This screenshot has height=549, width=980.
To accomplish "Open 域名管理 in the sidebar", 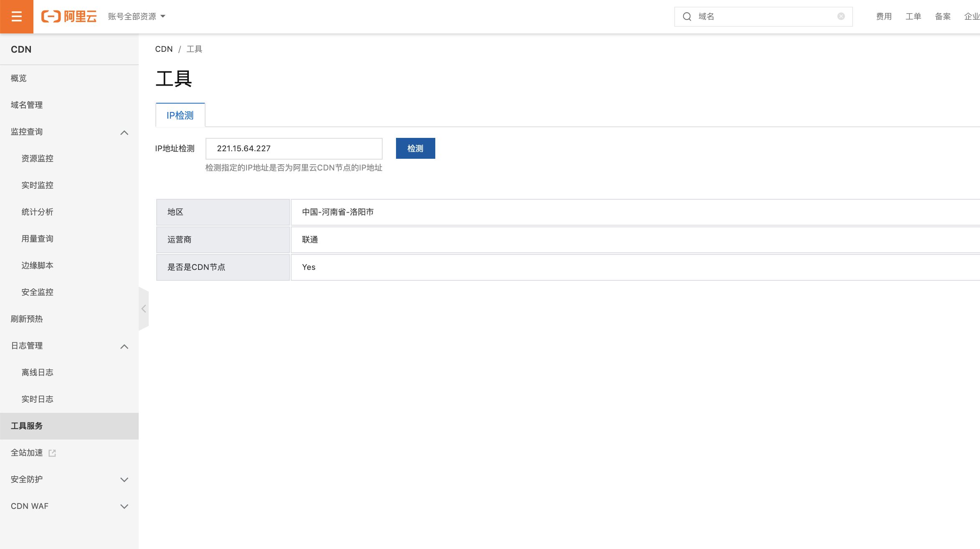I will [27, 105].
